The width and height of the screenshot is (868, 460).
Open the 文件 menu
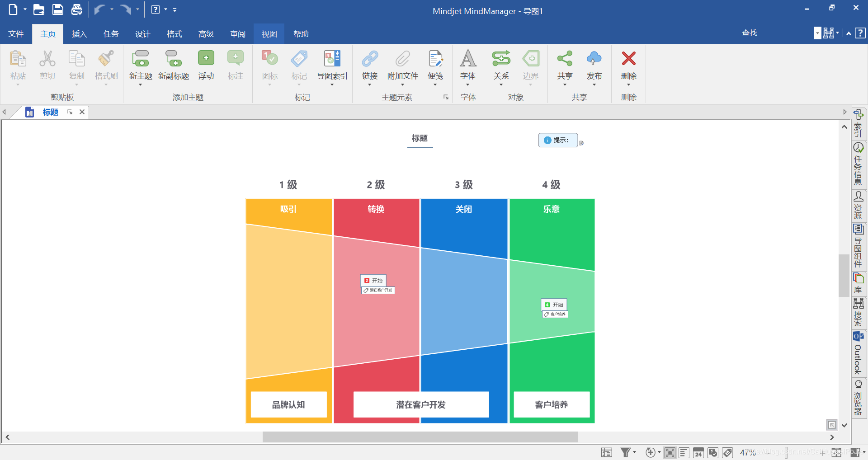16,34
